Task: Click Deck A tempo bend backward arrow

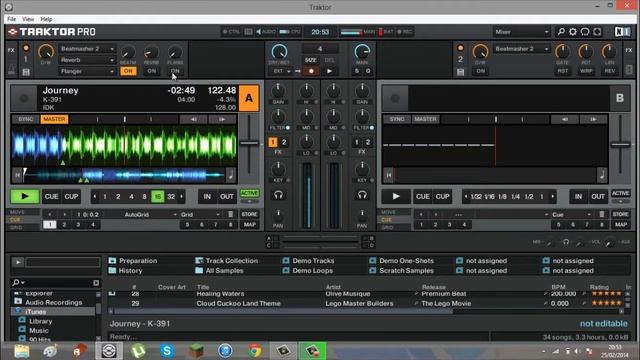Action: point(193,119)
